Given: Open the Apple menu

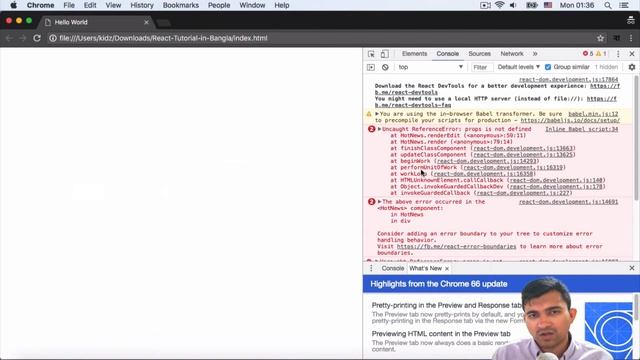Looking at the screenshot, I should (13, 5).
